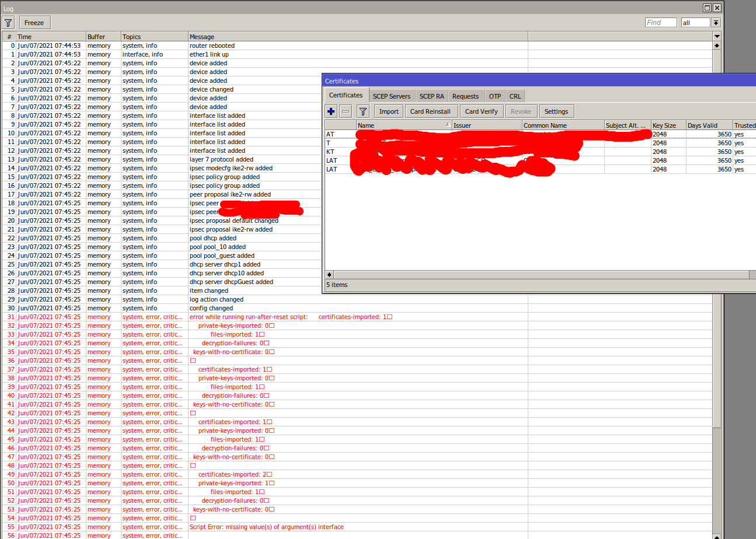
Task: Open the certificate Settings
Action: coord(556,111)
